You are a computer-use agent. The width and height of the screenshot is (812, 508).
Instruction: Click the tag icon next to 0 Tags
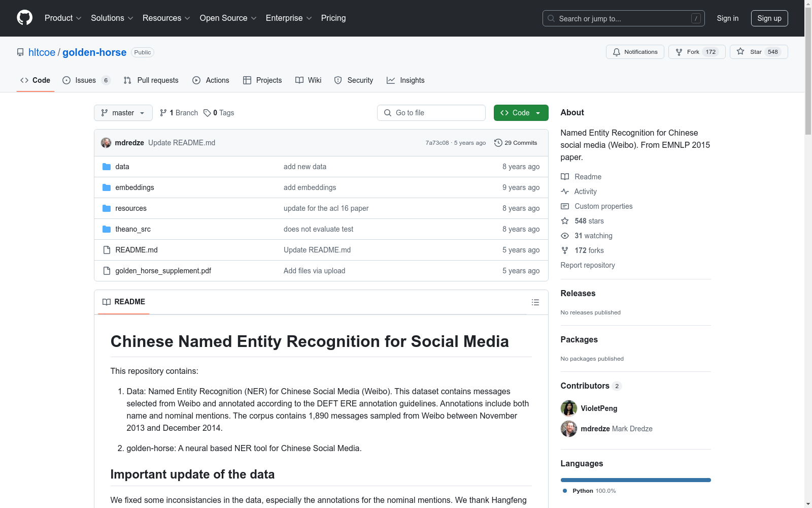207,113
